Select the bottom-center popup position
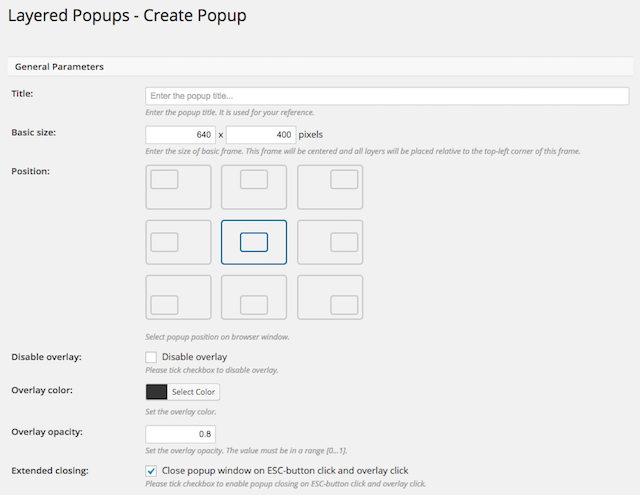The image size is (640, 495). [x=254, y=297]
